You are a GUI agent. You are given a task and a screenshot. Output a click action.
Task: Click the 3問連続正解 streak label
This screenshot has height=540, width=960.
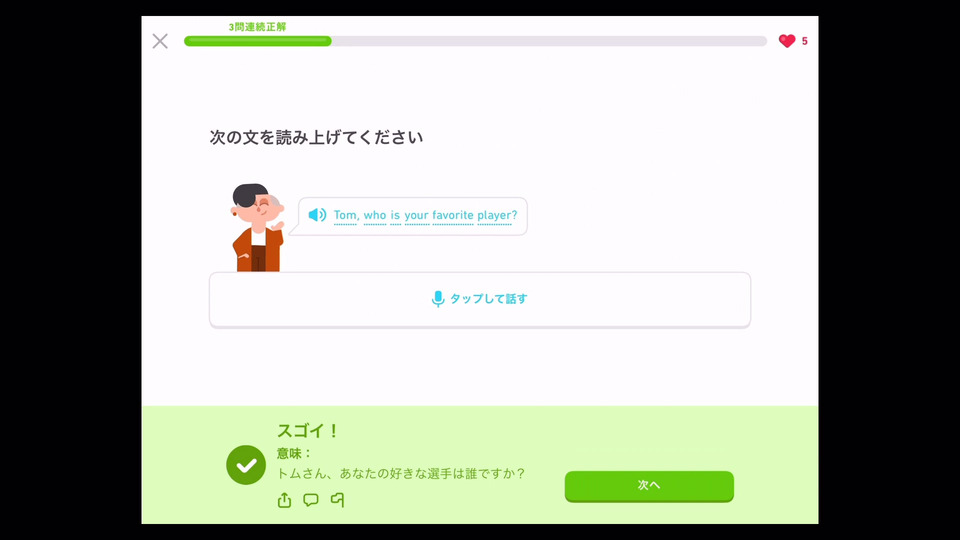[257, 27]
